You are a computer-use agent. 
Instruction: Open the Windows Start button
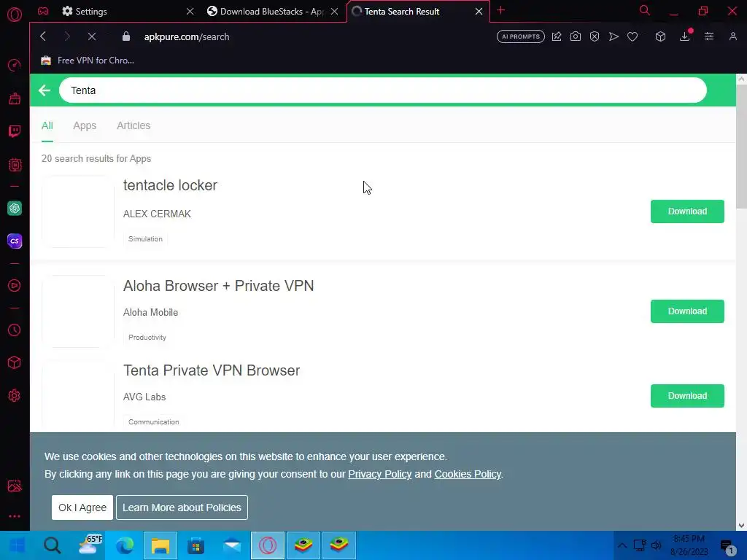(17, 545)
